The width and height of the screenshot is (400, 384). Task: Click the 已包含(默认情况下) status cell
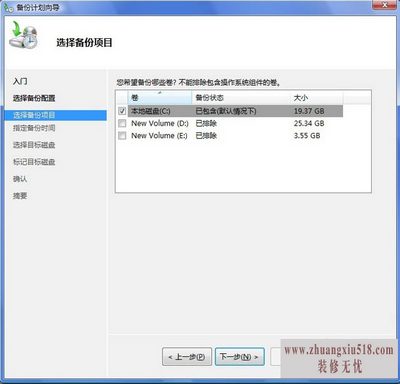pos(226,111)
